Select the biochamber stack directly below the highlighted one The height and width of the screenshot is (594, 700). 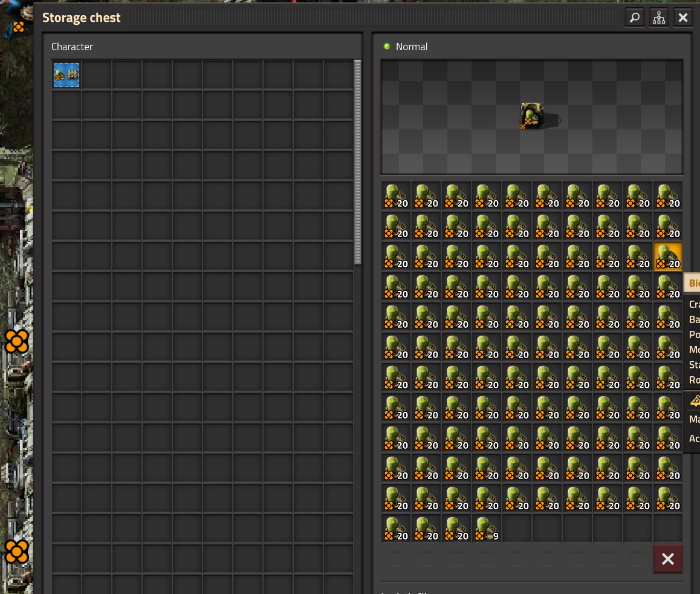coord(668,287)
